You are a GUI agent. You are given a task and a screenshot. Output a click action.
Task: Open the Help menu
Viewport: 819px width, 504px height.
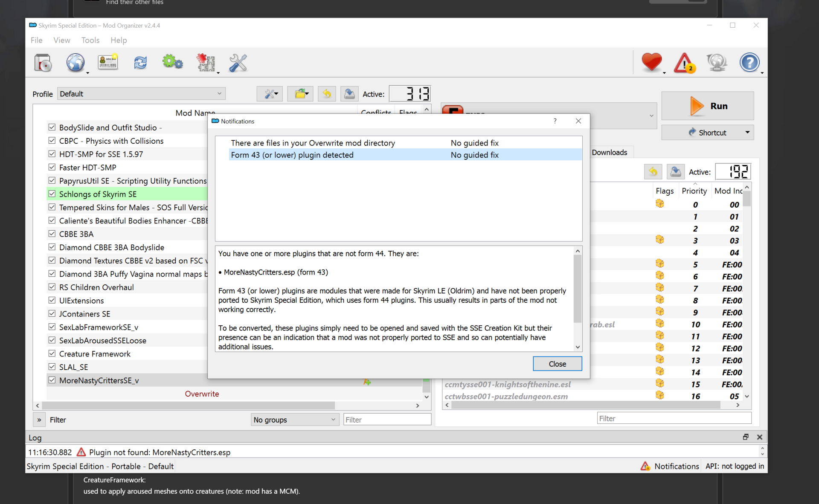[x=119, y=40]
